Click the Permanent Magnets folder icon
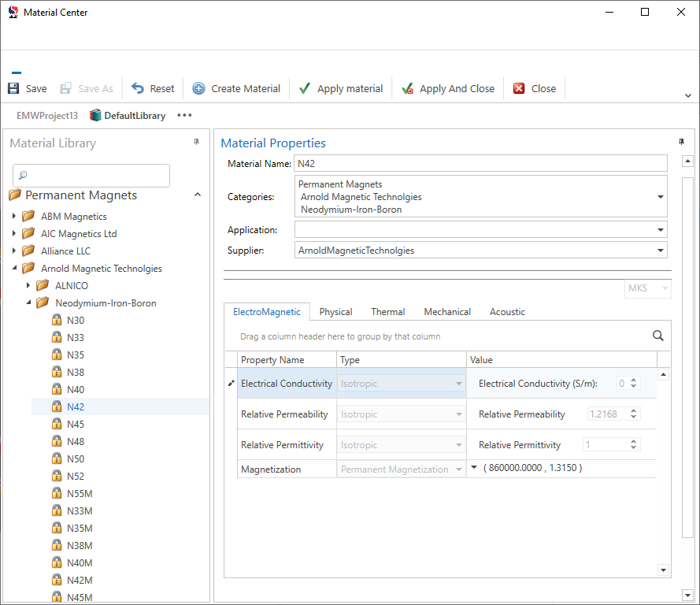 click(15, 195)
